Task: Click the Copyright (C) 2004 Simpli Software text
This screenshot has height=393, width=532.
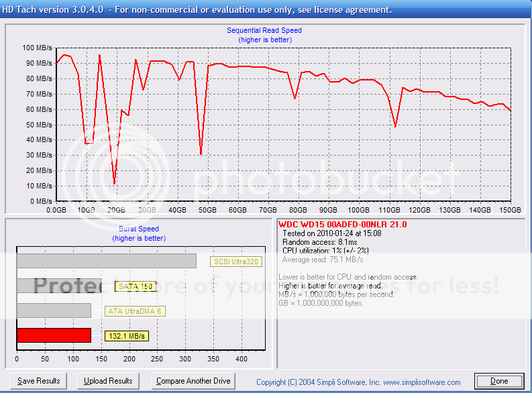Action: [x=318, y=382]
